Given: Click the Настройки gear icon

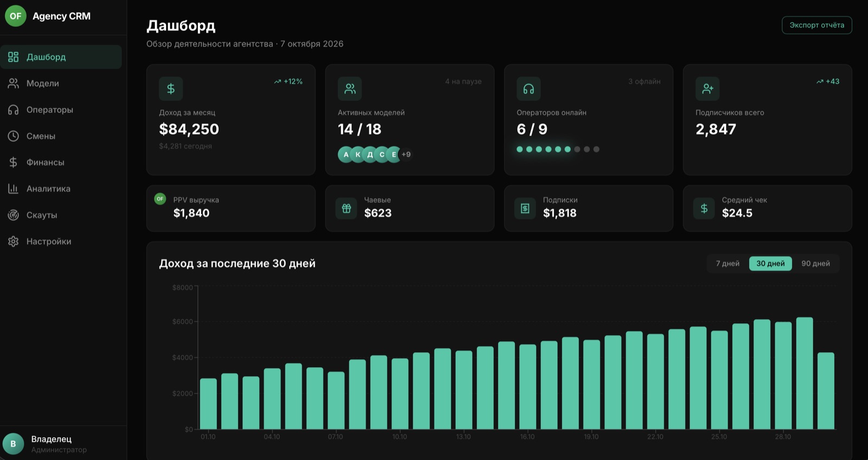Looking at the screenshot, I should click(13, 241).
